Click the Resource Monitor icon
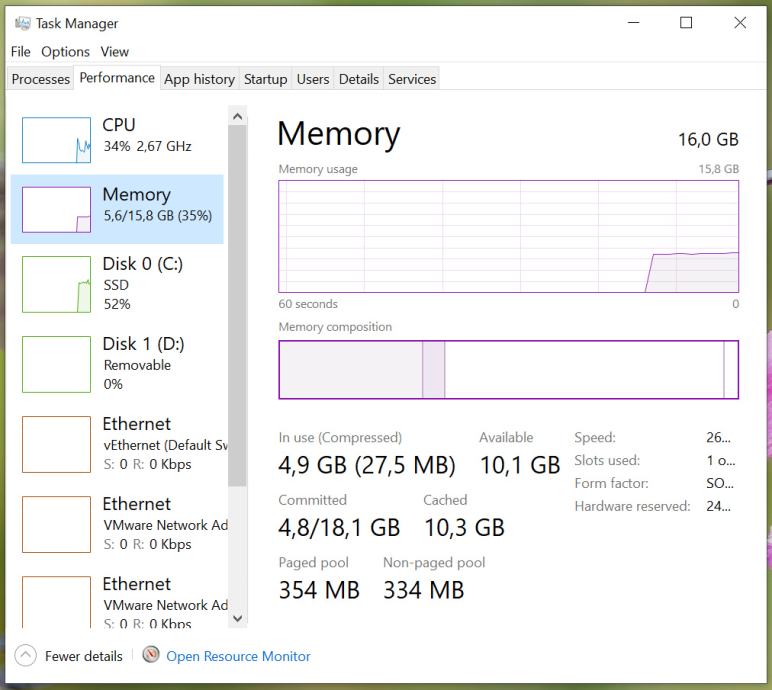The image size is (772, 690). 151,655
